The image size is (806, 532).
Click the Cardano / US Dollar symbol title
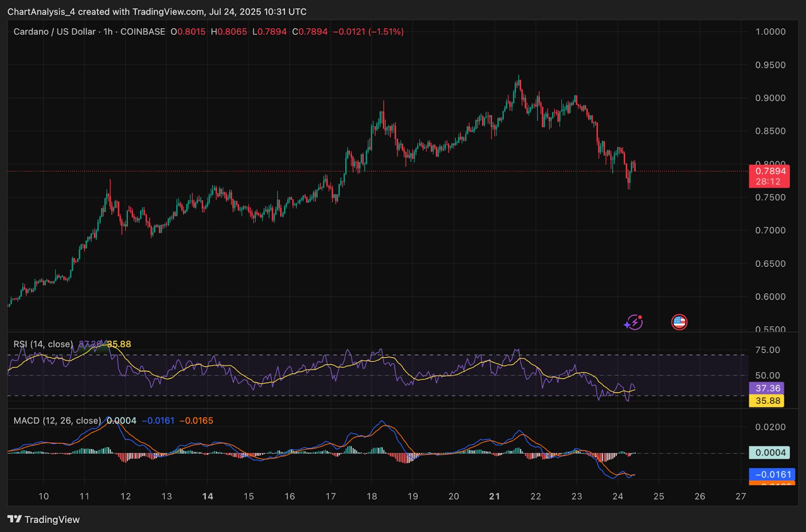(54, 32)
